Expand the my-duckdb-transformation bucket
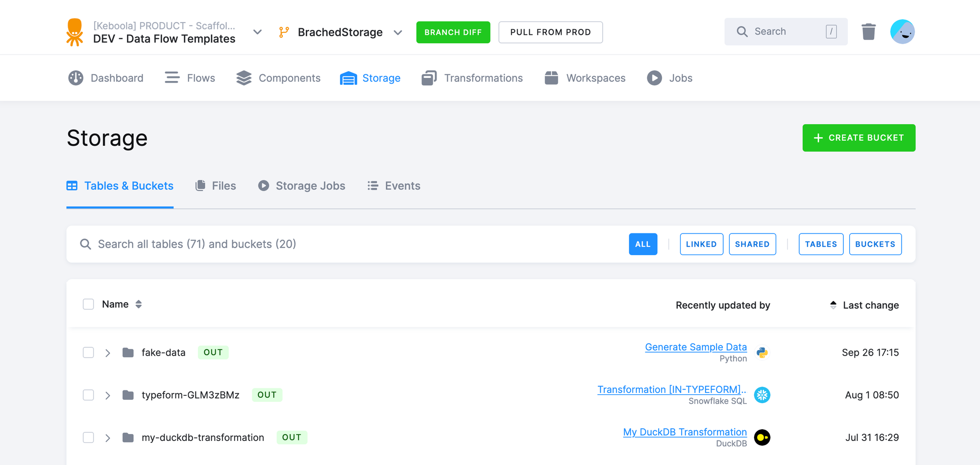Viewport: 980px width, 465px height. 107,437
